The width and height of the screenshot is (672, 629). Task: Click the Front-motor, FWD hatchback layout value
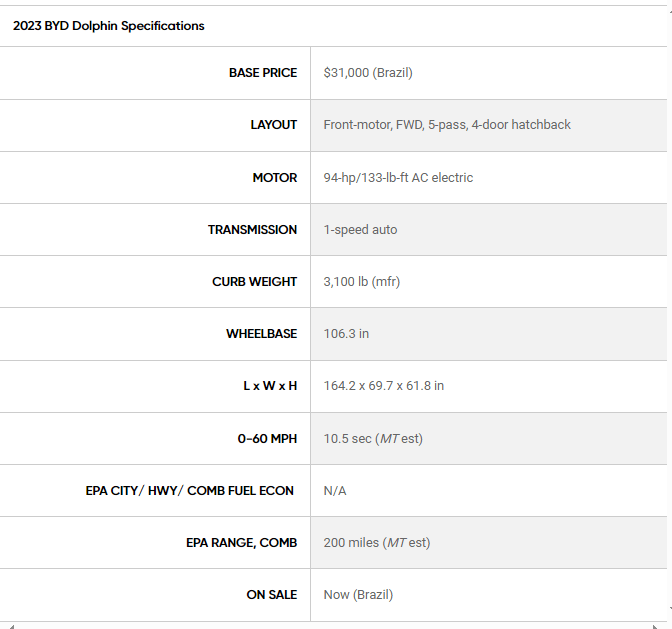click(x=447, y=125)
